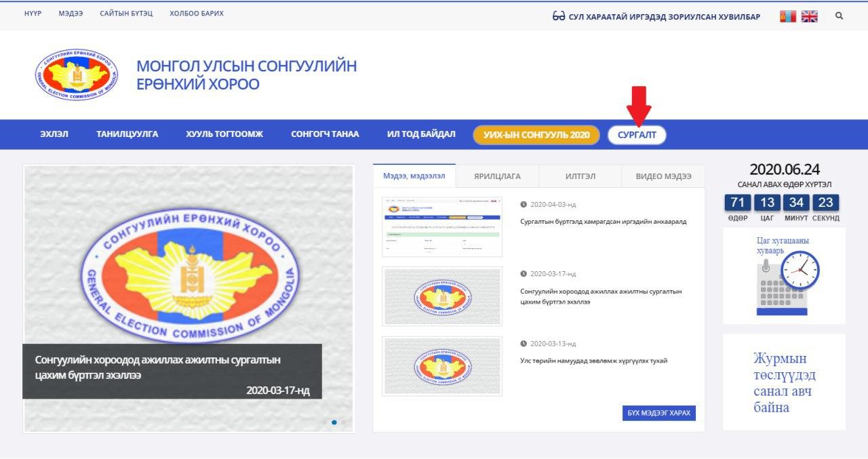Click the days countdown box showing 71

[738, 202]
